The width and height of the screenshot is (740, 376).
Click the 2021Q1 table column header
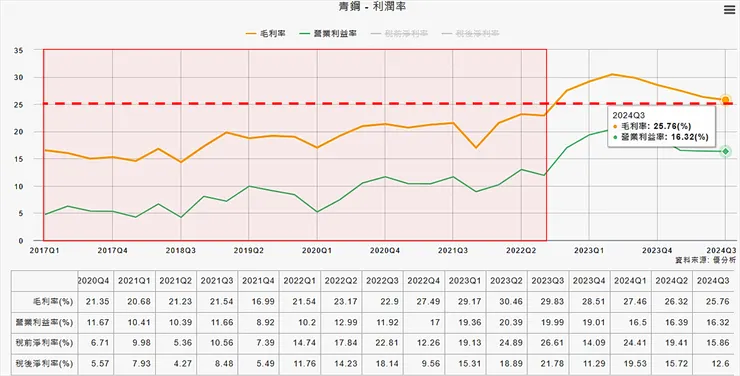[134, 281]
